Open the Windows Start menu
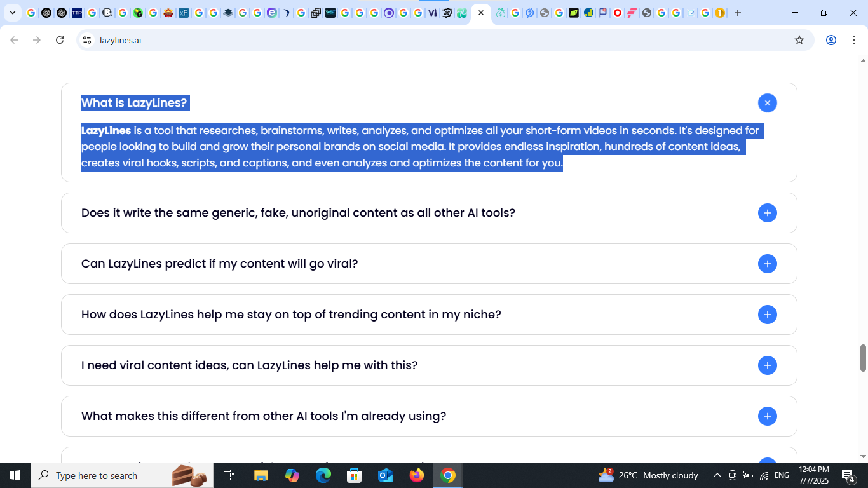The image size is (868, 488). point(15,475)
